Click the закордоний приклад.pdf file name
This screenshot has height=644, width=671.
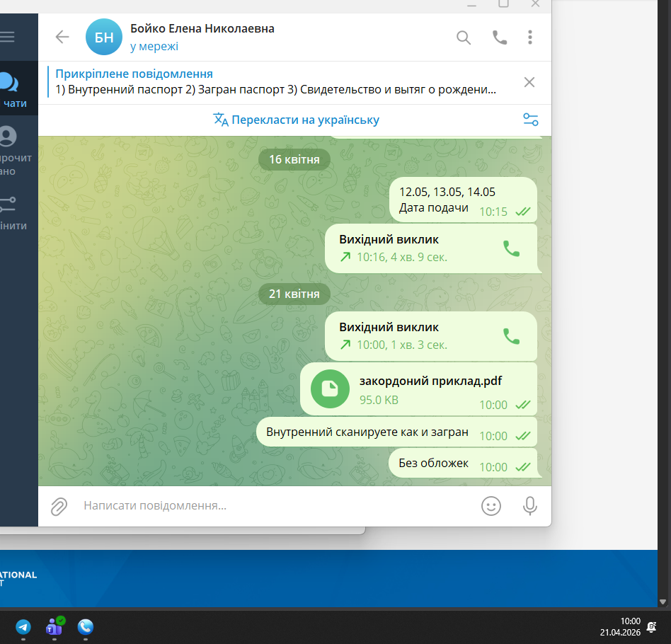point(430,381)
